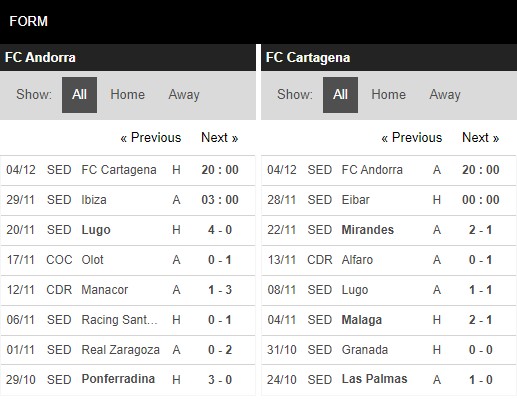Go to Previous FC Cartagena matches

(412, 137)
